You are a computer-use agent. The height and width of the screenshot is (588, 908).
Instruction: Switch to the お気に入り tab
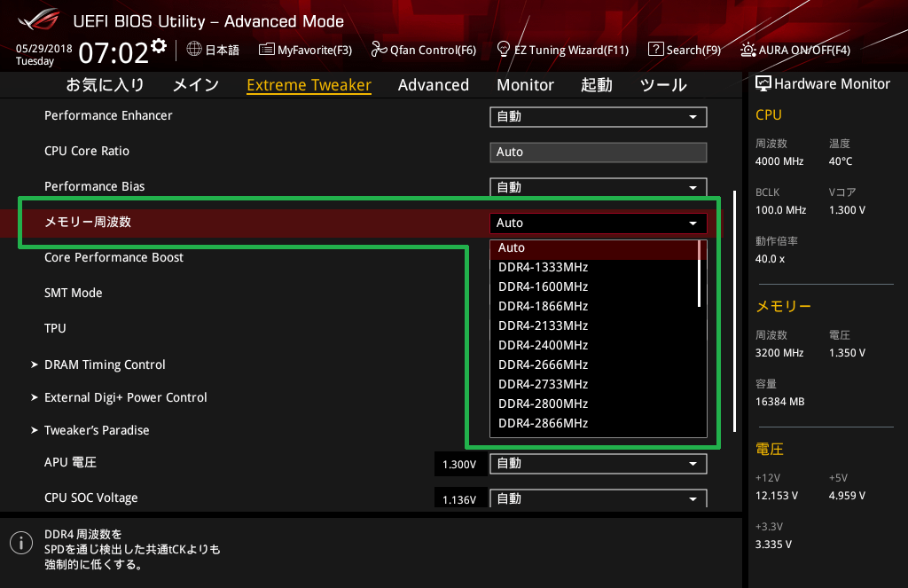coord(105,84)
